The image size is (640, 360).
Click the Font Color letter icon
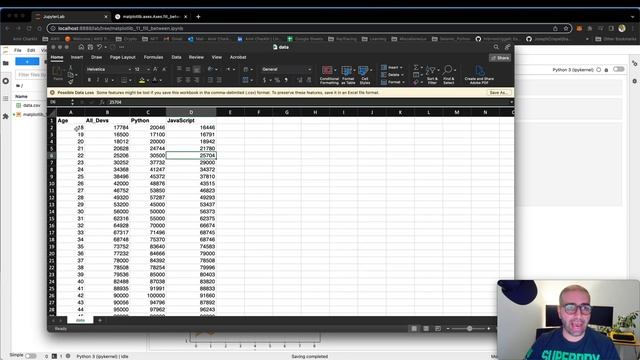pyautogui.click(x=155, y=80)
